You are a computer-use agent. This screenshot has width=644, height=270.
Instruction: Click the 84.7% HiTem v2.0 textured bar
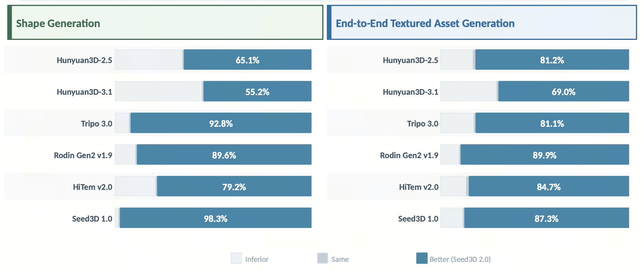(548, 187)
